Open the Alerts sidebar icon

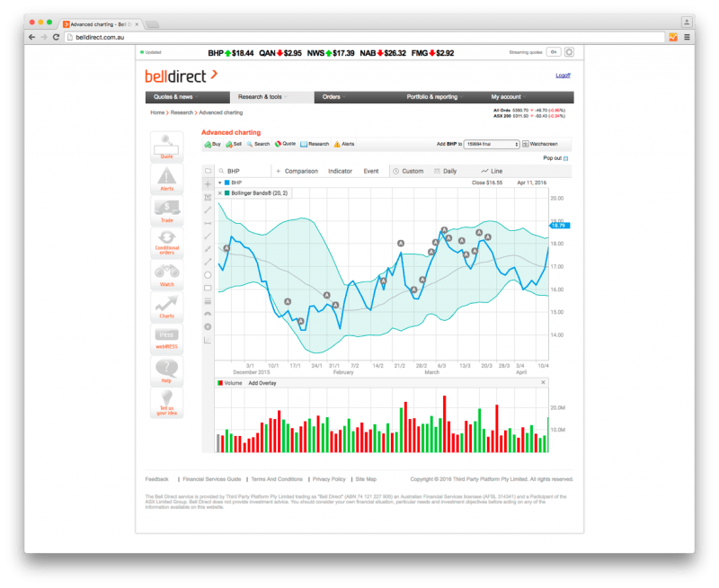tap(166, 178)
